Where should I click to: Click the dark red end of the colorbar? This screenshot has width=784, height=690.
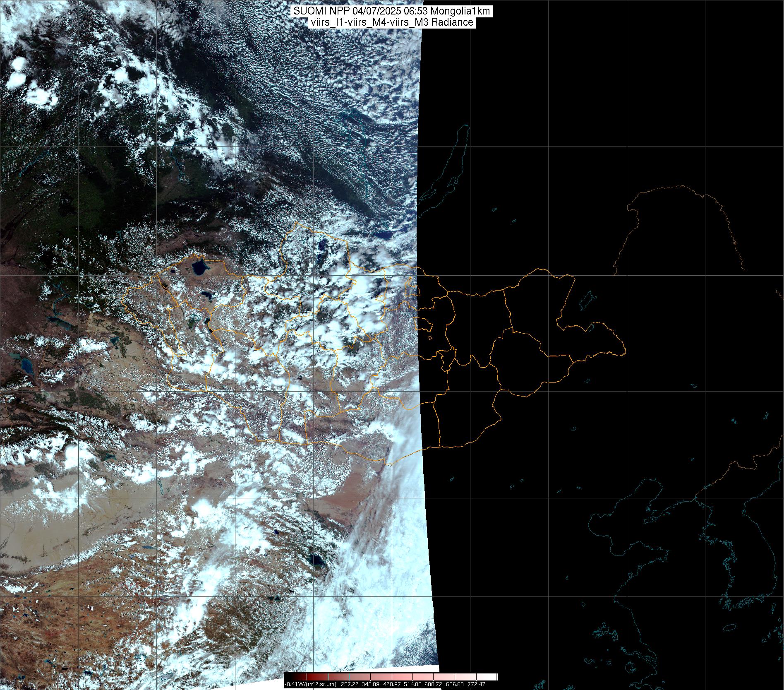click(290, 677)
